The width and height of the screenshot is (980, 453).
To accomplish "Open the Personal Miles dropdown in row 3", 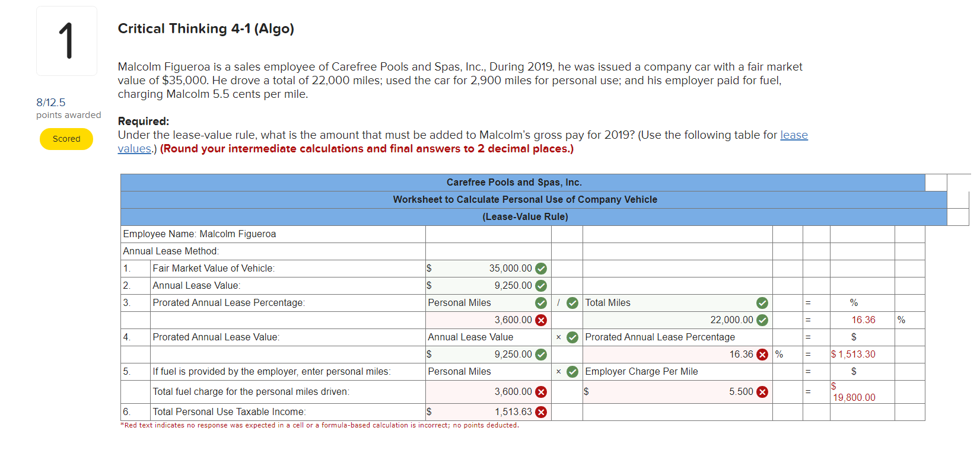I will tap(488, 303).
